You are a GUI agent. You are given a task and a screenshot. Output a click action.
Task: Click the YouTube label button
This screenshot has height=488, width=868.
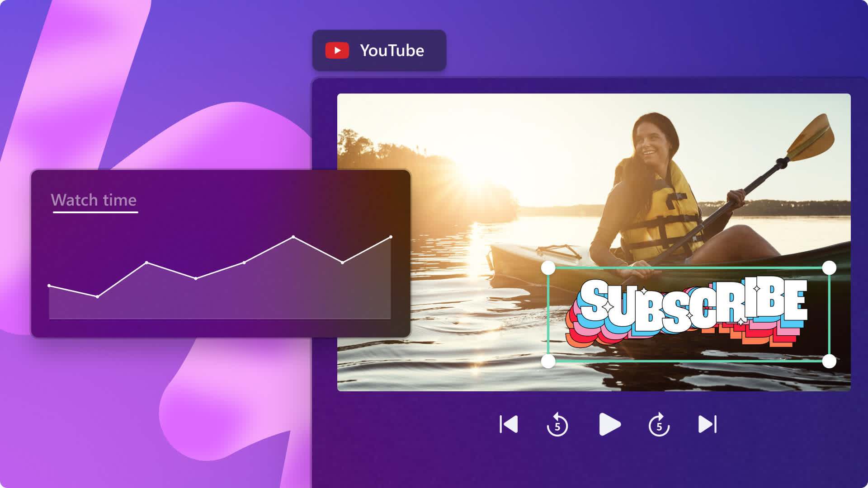392,51
